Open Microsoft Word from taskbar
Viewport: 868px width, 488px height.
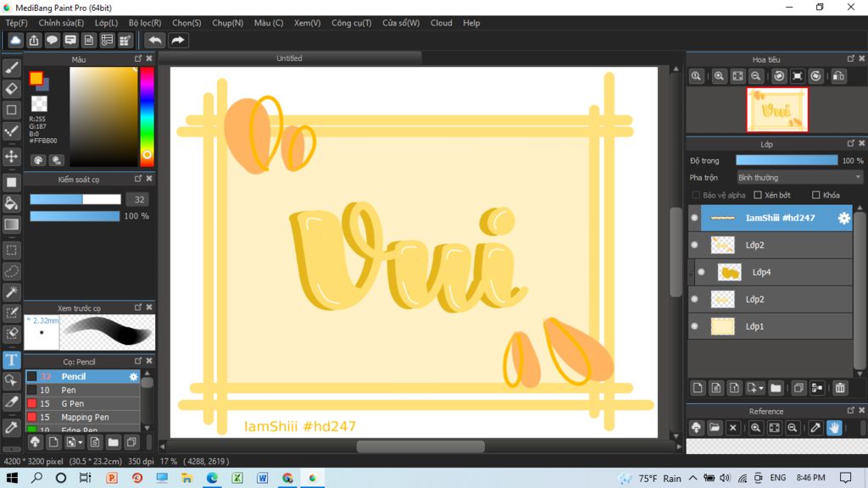coord(262,478)
